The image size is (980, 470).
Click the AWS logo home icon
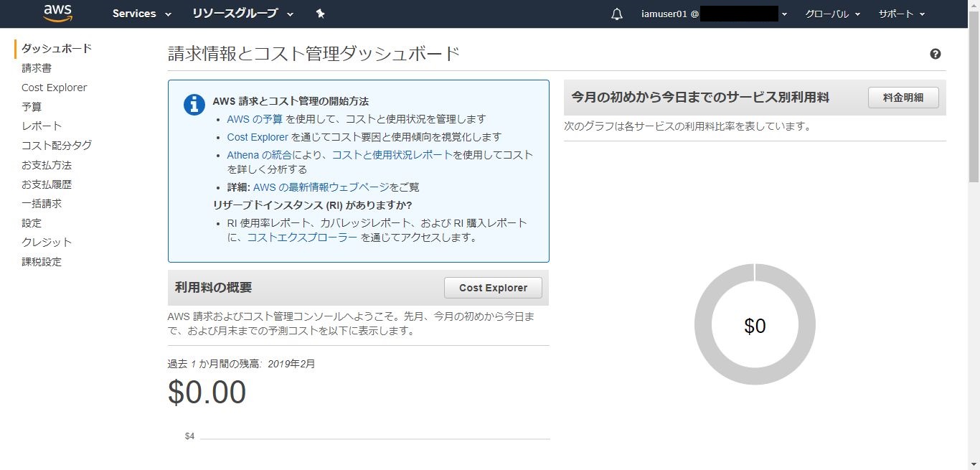pyautogui.click(x=57, y=13)
